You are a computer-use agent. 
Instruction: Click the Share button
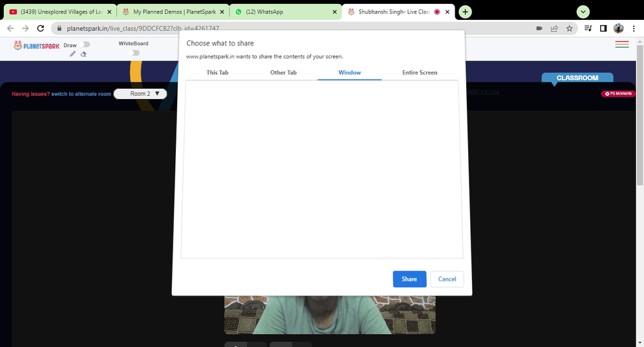click(410, 279)
